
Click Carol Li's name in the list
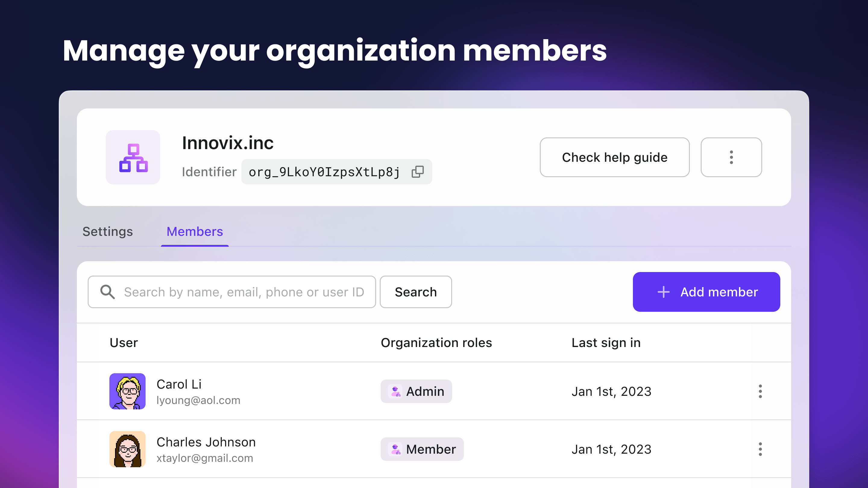coord(179,384)
